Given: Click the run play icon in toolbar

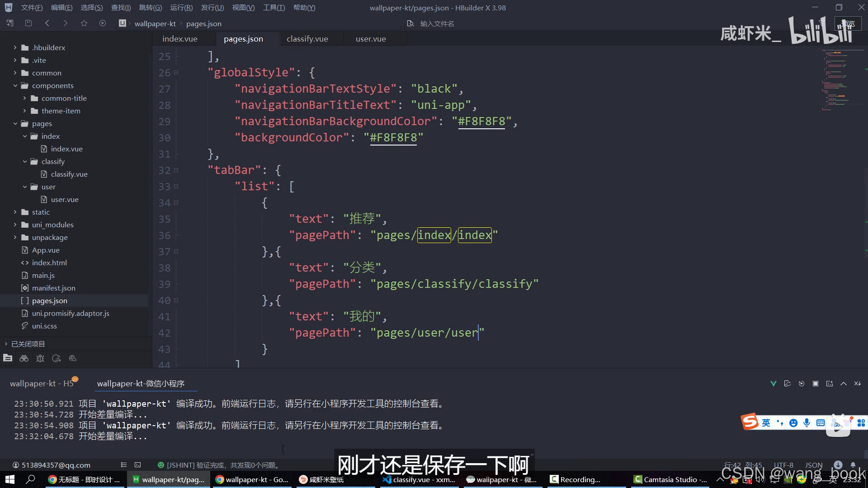Looking at the screenshot, I should [103, 23].
